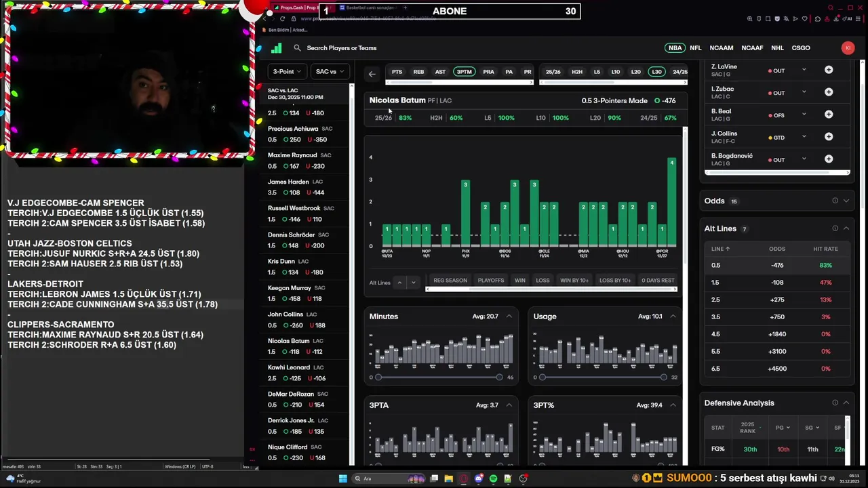The image size is (868, 488).
Task: Open the Windows Start button
Action: click(343, 479)
